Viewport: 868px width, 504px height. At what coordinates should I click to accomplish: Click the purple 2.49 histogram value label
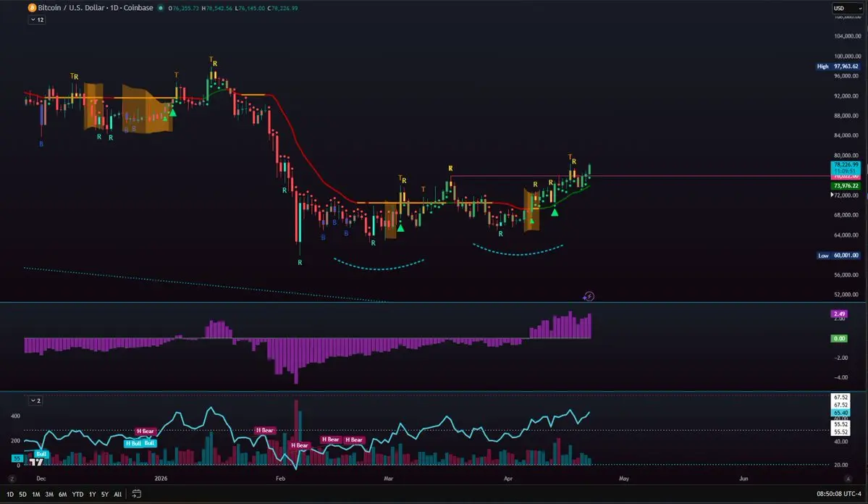pyautogui.click(x=839, y=314)
